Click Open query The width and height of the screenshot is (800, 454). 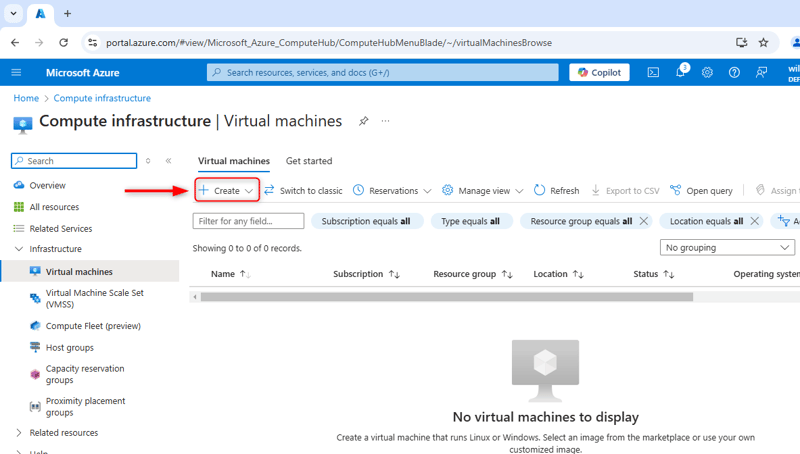702,191
